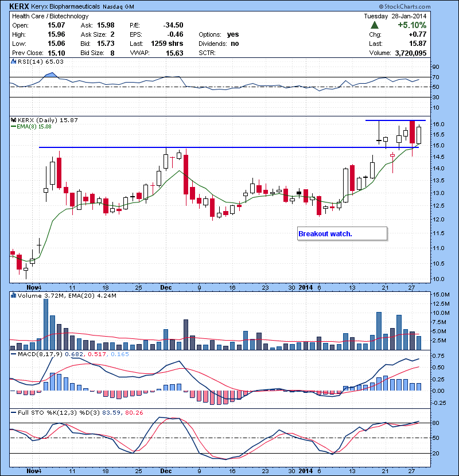Click the Last 1259 shrs value
The width and height of the screenshot is (459, 476).
(167, 44)
